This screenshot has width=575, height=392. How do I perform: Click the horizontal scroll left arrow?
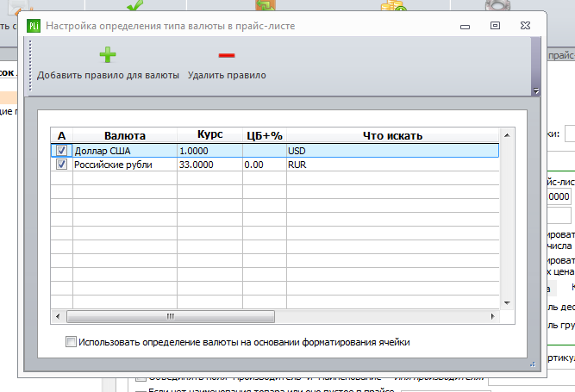58,316
